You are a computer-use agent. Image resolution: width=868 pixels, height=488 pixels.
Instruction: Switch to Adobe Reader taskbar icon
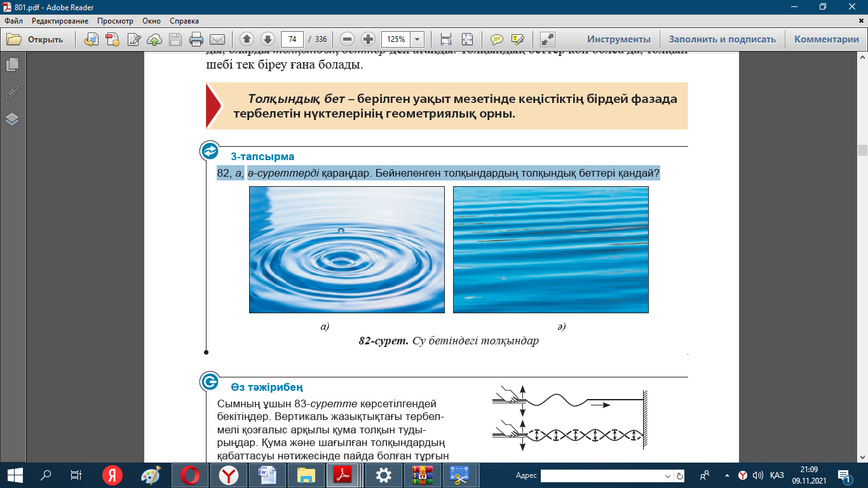click(x=344, y=475)
